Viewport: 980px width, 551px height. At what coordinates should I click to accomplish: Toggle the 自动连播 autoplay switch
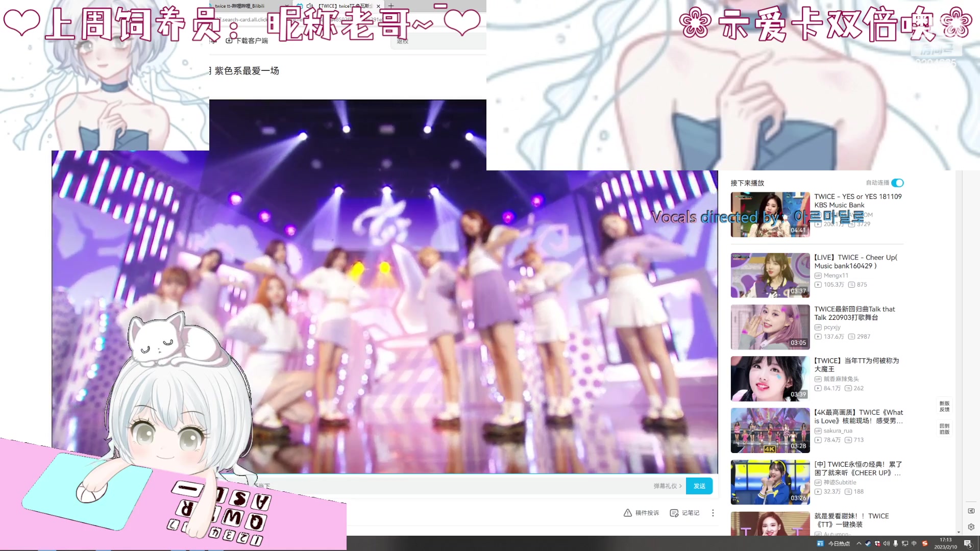tap(898, 183)
